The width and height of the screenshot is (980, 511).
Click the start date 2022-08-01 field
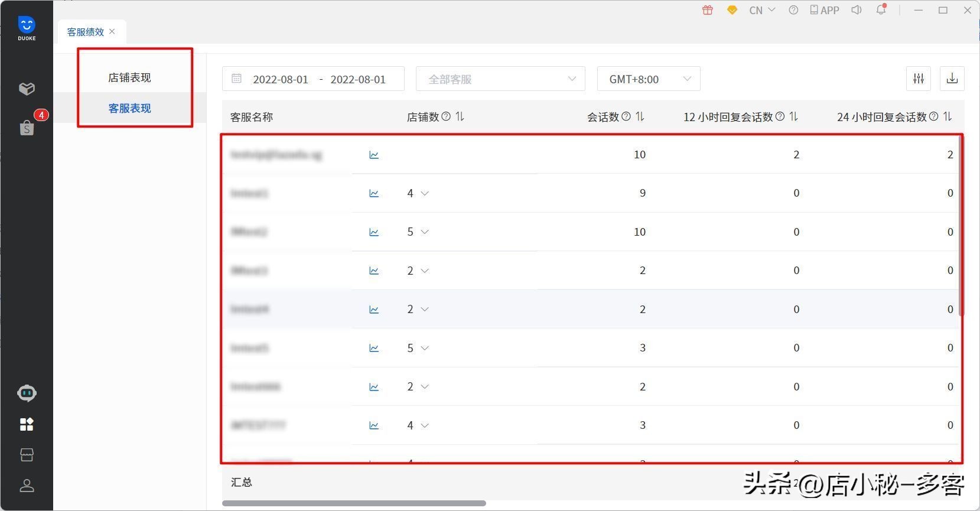coord(281,79)
